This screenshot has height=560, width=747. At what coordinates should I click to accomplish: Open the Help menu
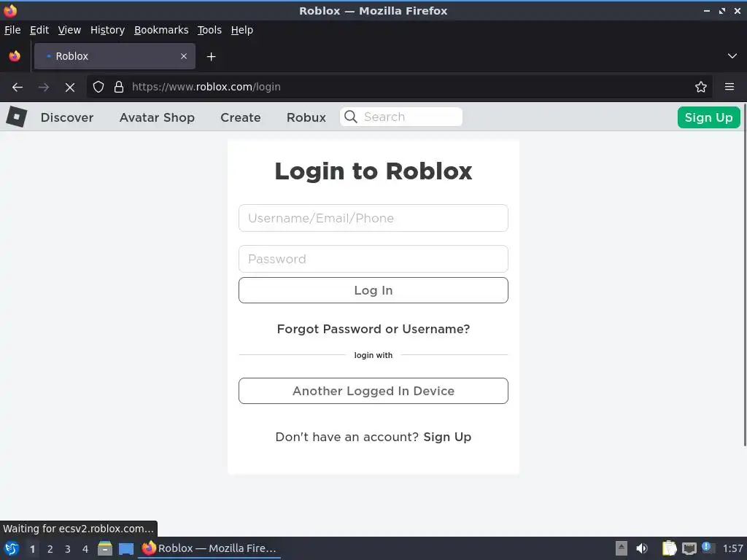tap(242, 30)
